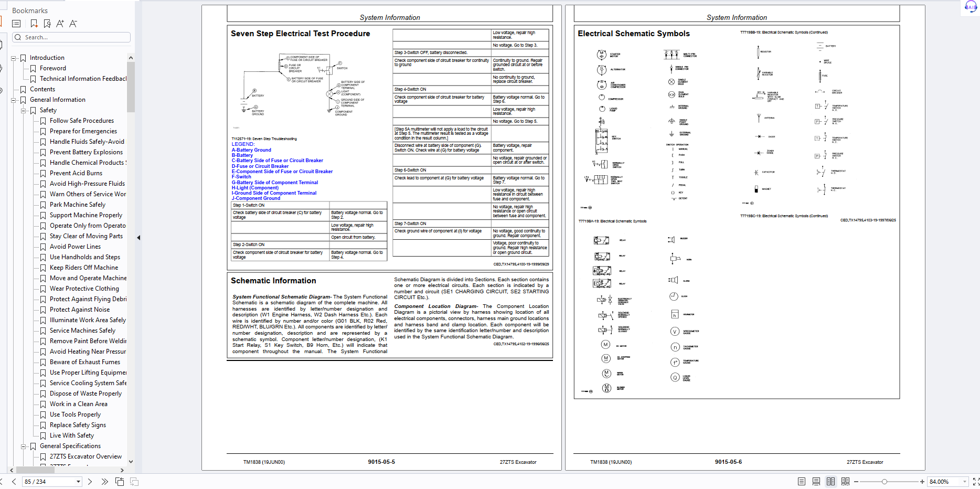Toggle continuous facing pages view

845,482
